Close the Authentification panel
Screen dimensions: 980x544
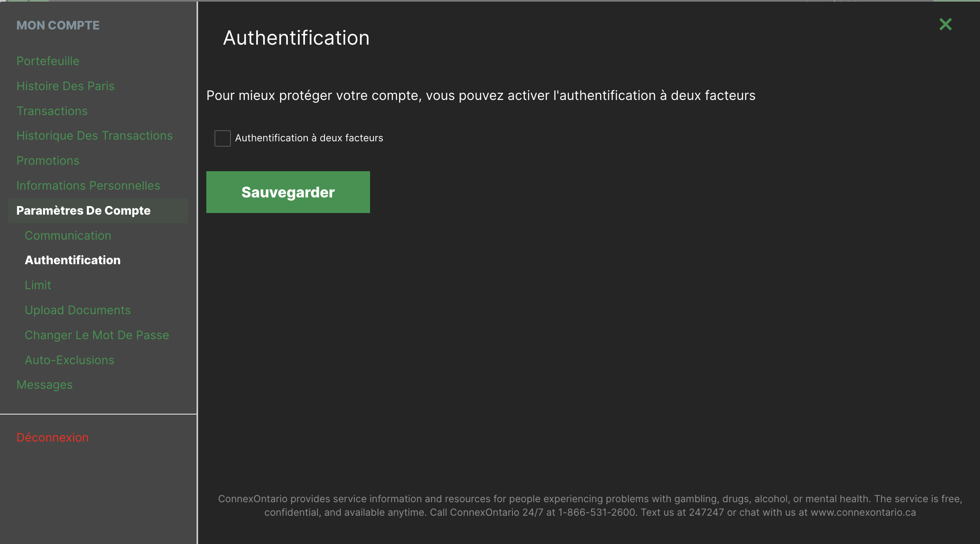(x=946, y=24)
